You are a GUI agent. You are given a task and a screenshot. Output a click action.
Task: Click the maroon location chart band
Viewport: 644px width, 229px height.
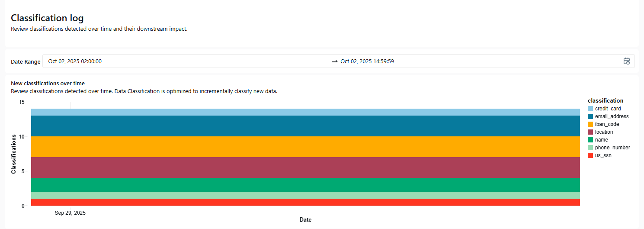pos(305,168)
